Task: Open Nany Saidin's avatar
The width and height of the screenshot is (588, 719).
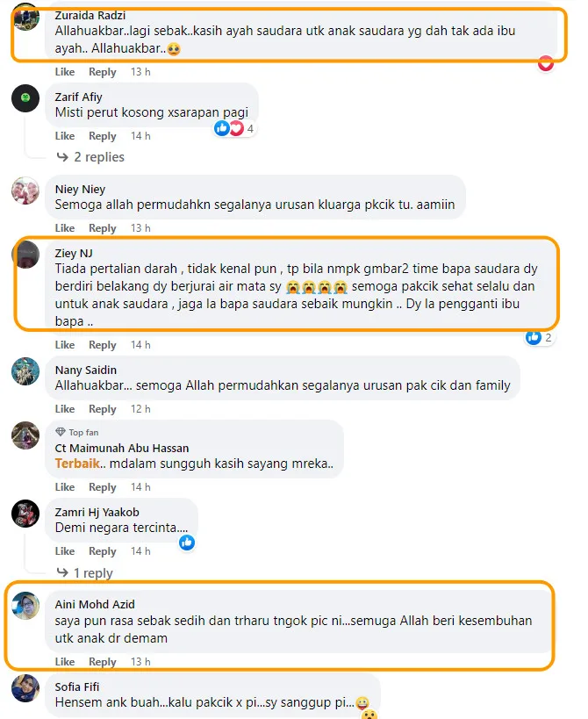Action: click(x=25, y=371)
